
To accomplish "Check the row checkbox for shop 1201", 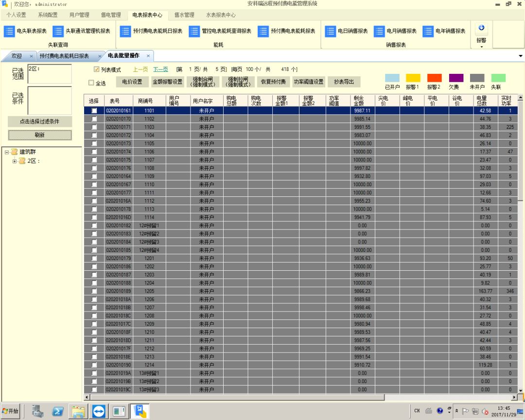I will (x=94, y=258).
